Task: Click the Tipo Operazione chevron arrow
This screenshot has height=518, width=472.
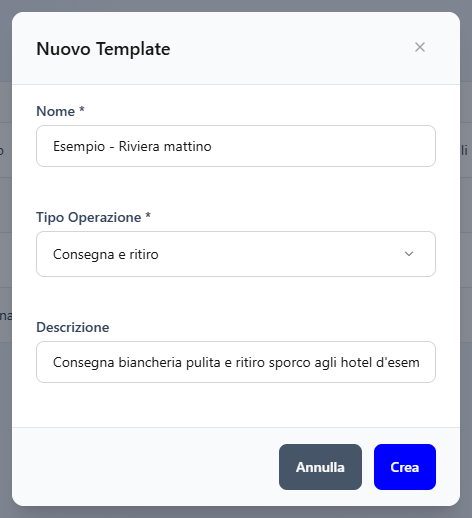Action: click(409, 254)
